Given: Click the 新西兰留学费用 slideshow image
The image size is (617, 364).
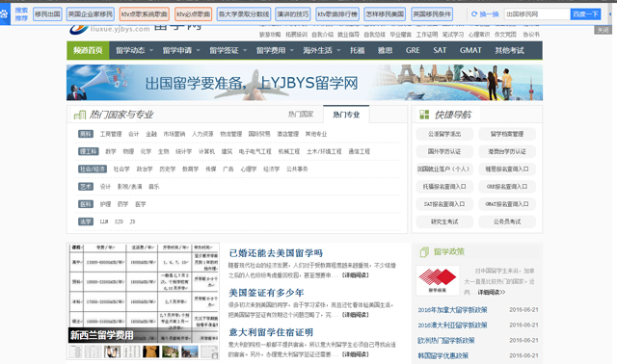Looking at the screenshot, I should (x=144, y=294).
